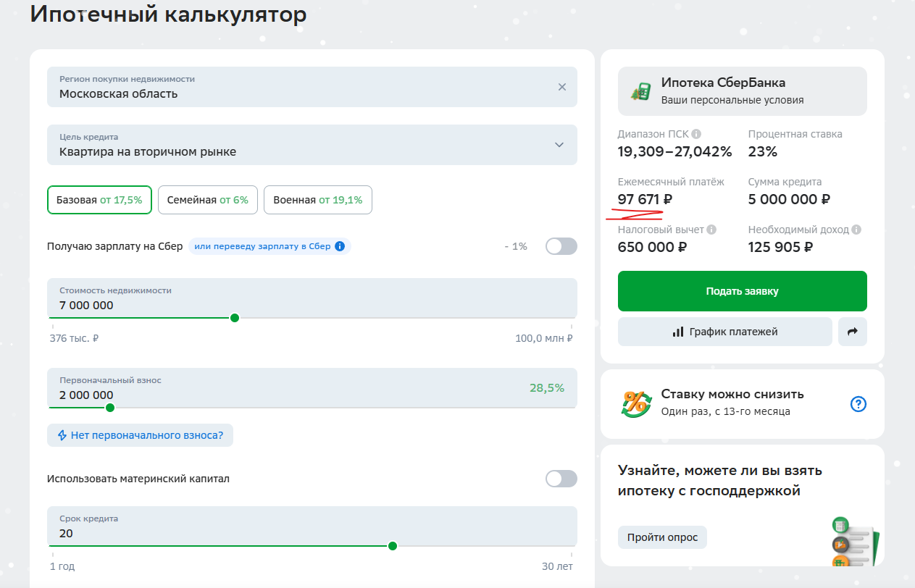Image resolution: width=915 pixels, height=588 pixels.
Task: Toggle the Получаю зарплату на Сбер switch
Action: click(x=561, y=246)
